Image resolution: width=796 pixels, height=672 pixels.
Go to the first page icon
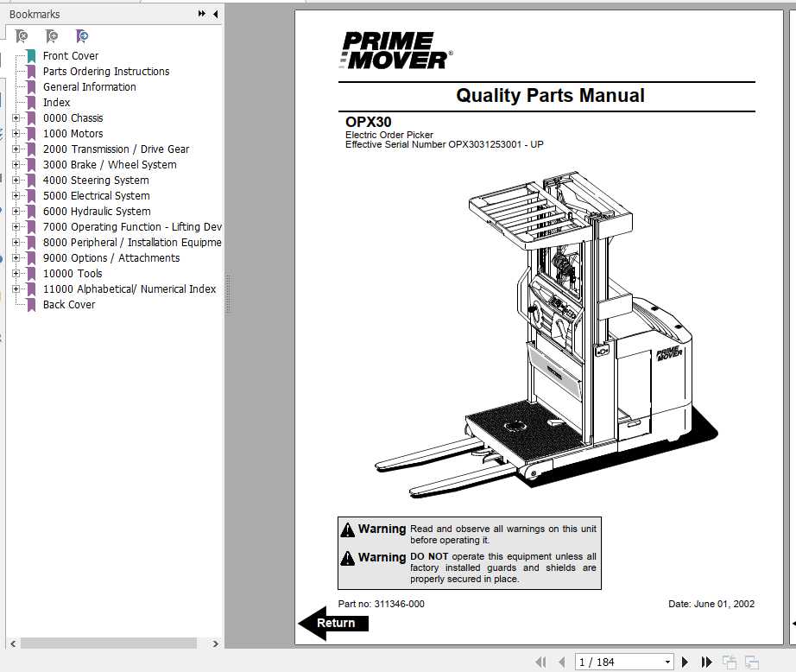(x=541, y=659)
